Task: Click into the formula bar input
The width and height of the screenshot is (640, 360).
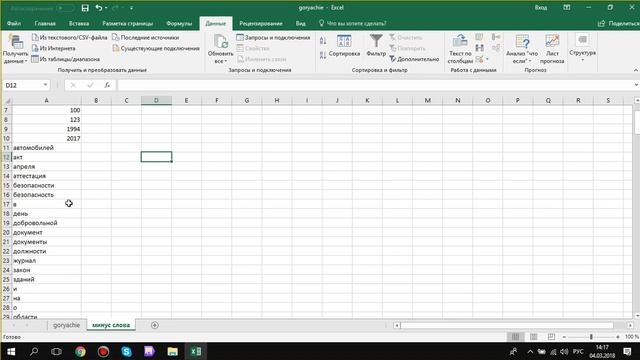Action: click(x=375, y=85)
